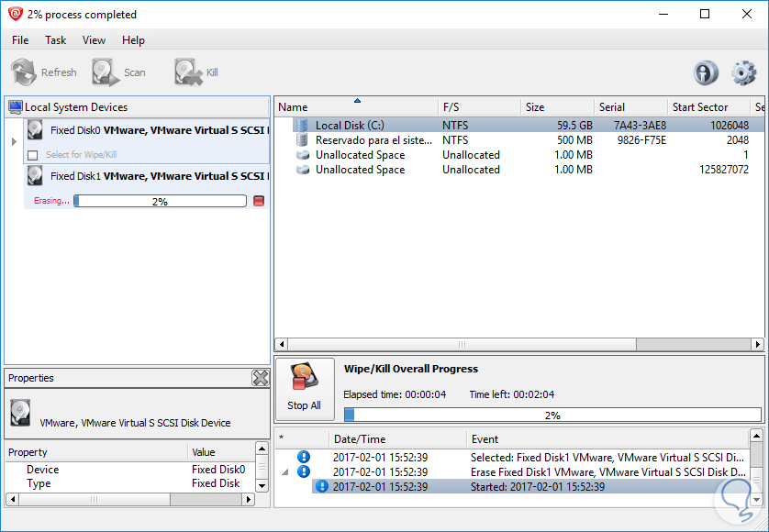Click the application logo in the title bar
769x532 pixels.
pos(16,15)
